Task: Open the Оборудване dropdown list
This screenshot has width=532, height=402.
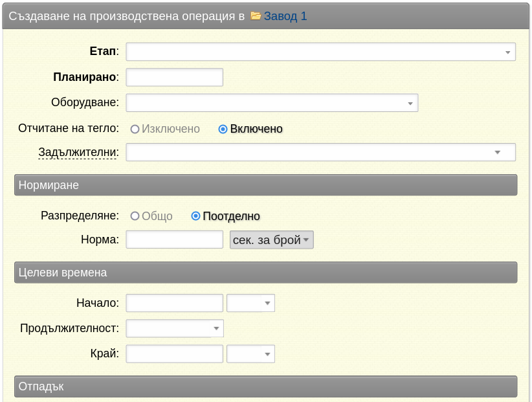Action: tap(272, 103)
